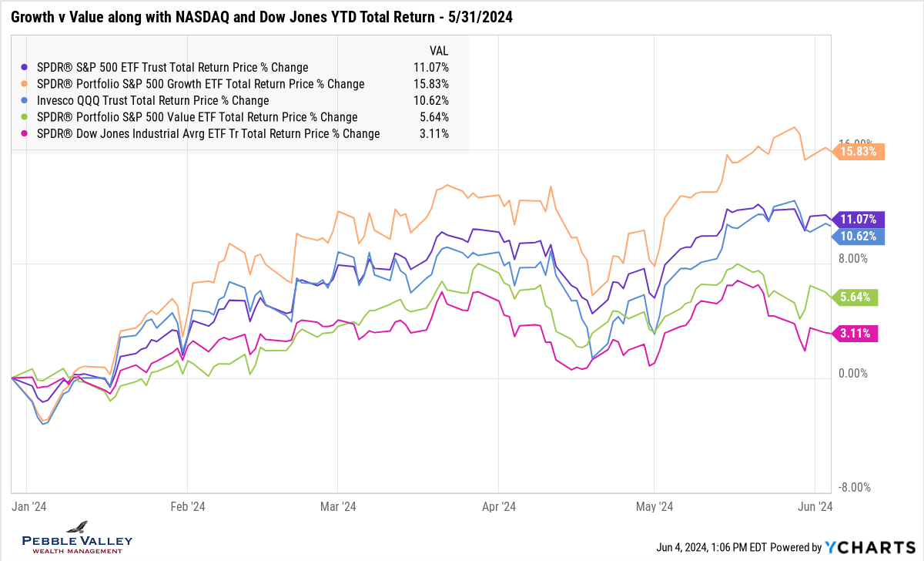Click the Mar '24 x-axis label
Image resolution: width=924 pixels, height=561 pixels.
[337, 506]
